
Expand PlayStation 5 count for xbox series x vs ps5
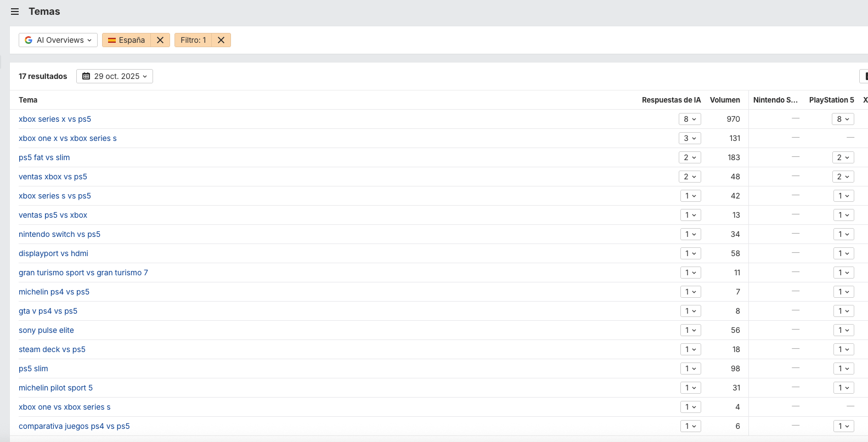coord(843,119)
